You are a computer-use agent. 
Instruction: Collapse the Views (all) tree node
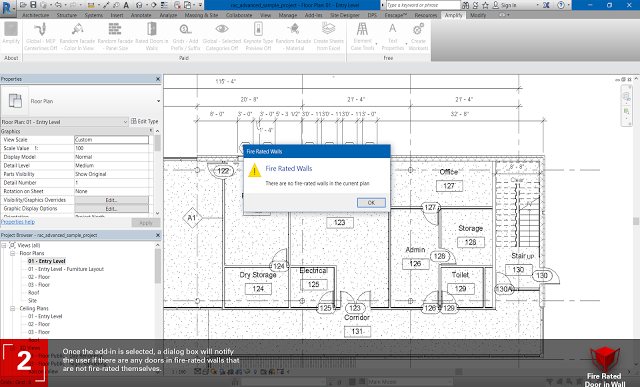click(4, 245)
